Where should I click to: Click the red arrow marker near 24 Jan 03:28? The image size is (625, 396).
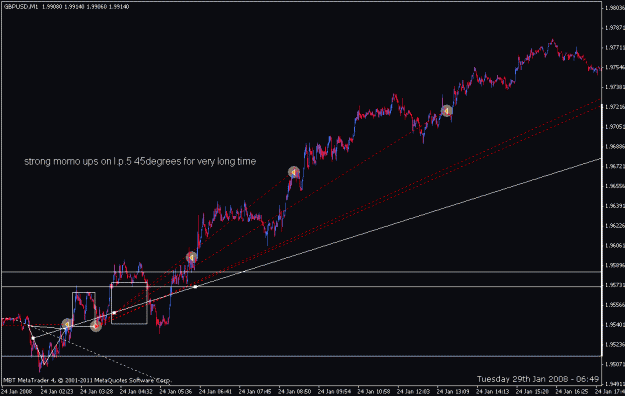pos(96,326)
